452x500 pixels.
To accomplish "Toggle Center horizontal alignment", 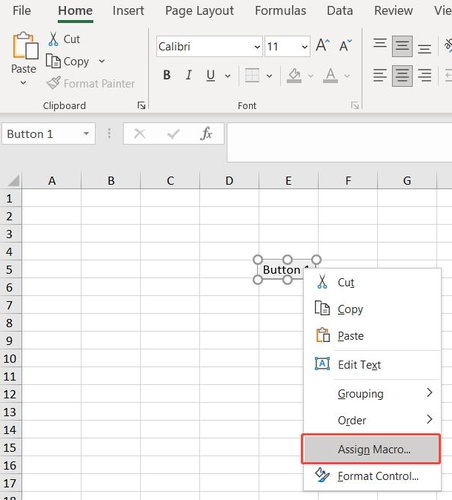I will 402,76.
